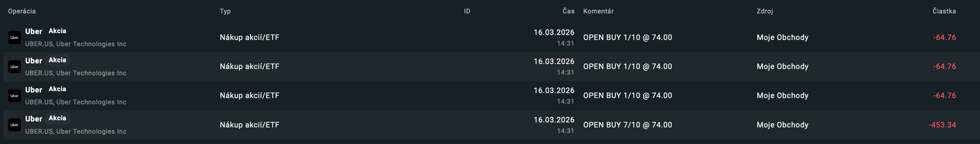Select Nákup akcií/ETF in the last row
The image size is (980, 144).
click(x=249, y=125)
